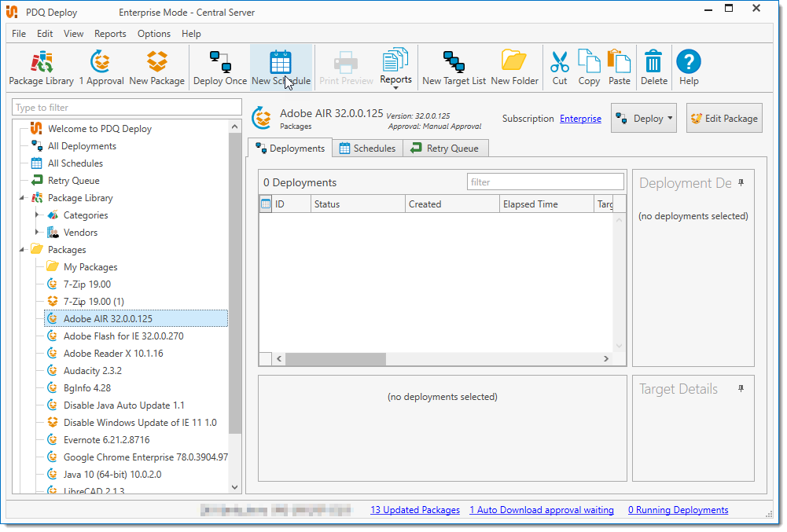Open the Options menu
Viewport: 787px width, 532px height.
coord(153,34)
